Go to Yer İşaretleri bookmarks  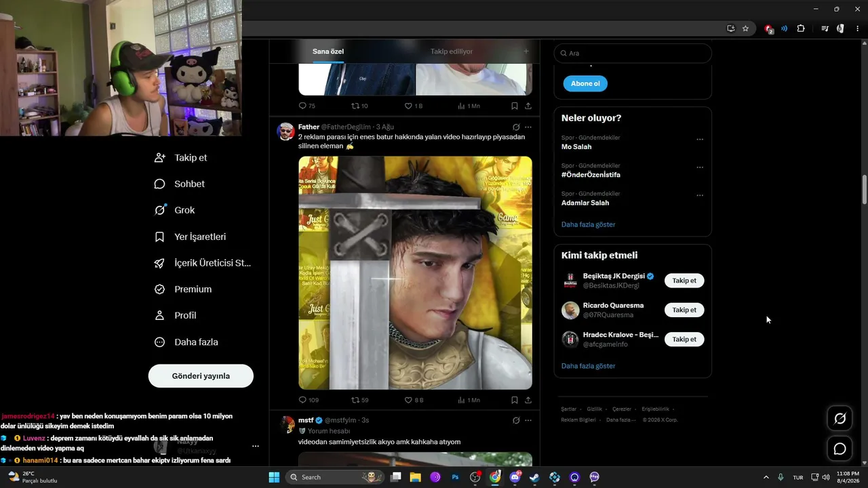(191, 237)
